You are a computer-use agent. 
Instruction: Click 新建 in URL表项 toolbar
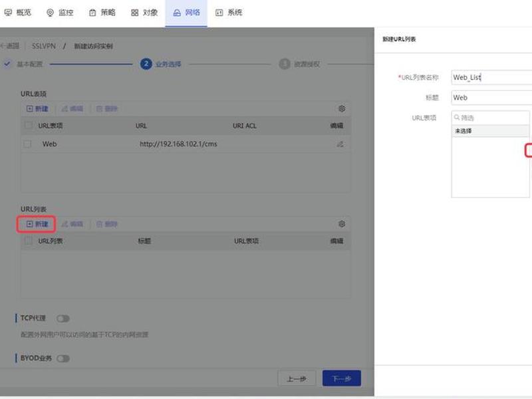point(37,108)
